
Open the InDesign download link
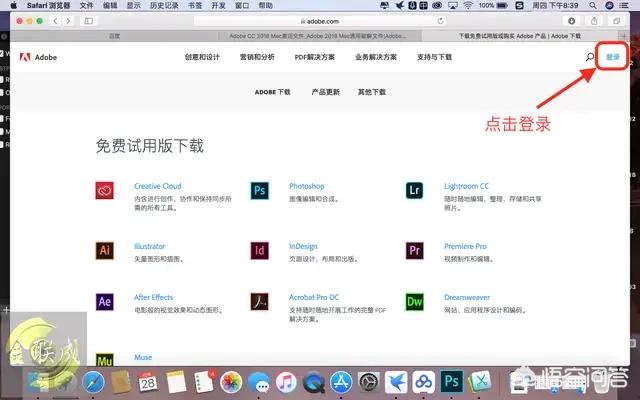(303, 246)
